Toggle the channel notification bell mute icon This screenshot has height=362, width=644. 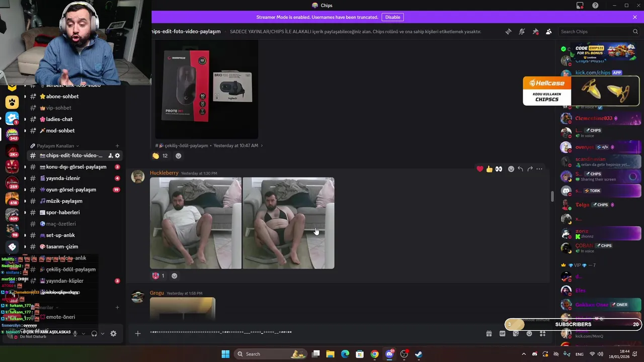(522, 31)
